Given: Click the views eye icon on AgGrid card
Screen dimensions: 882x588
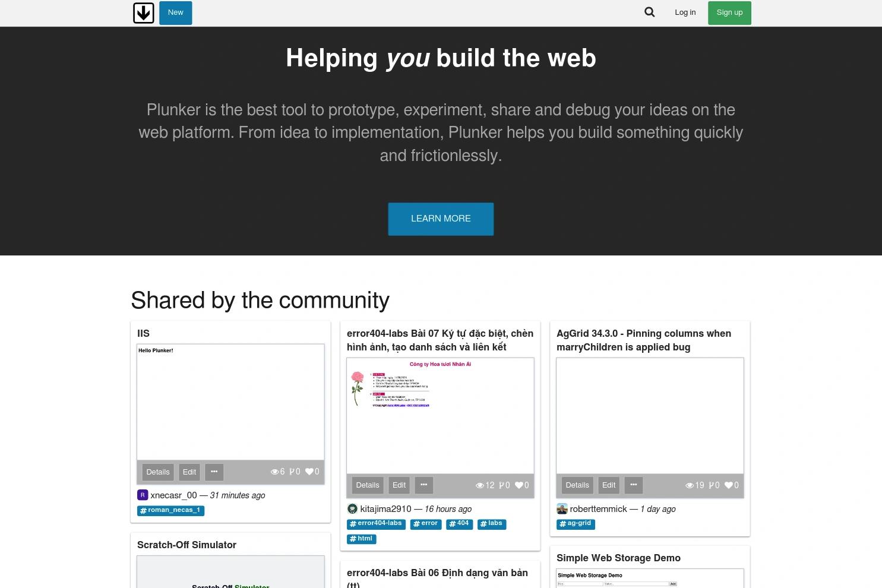Looking at the screenshot, I should pyautogui.click(x=690, y=486).
